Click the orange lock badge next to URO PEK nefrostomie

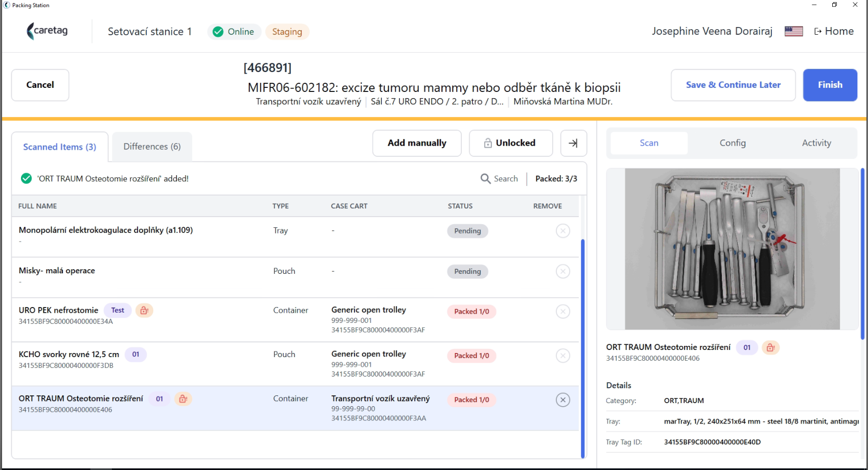click(x=144, y=311)
